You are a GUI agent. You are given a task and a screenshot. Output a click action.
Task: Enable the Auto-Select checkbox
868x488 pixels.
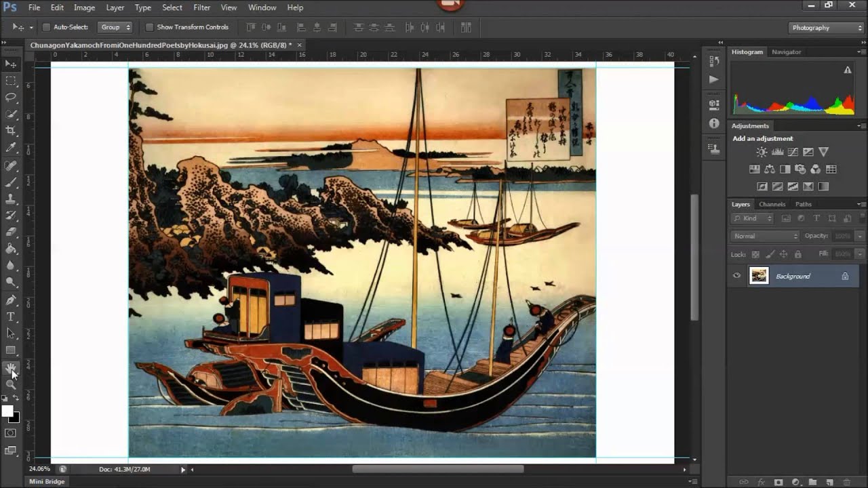46,27
